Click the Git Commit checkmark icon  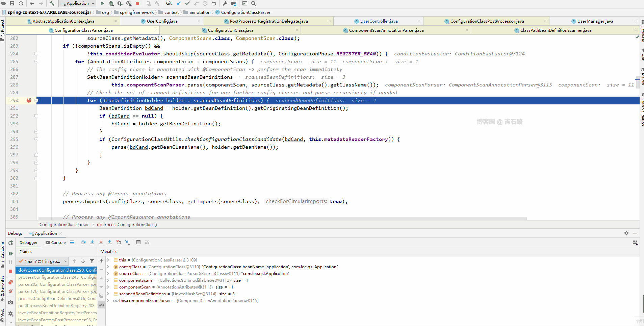187,3
